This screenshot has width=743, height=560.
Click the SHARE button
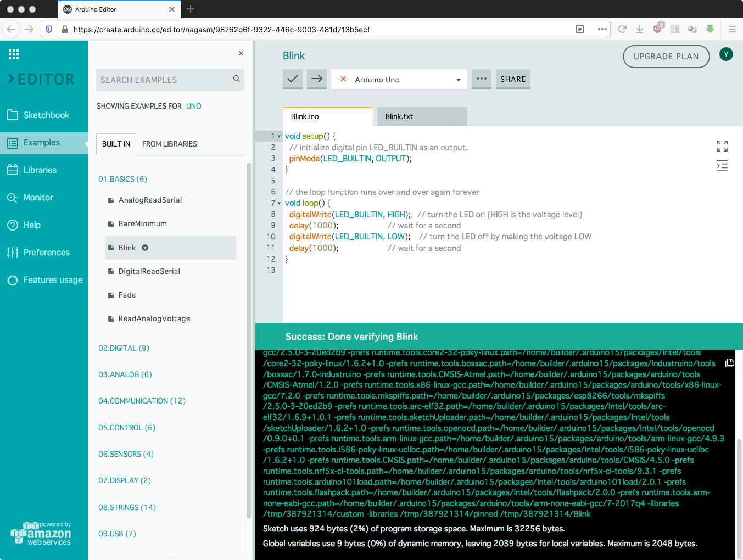512,79
